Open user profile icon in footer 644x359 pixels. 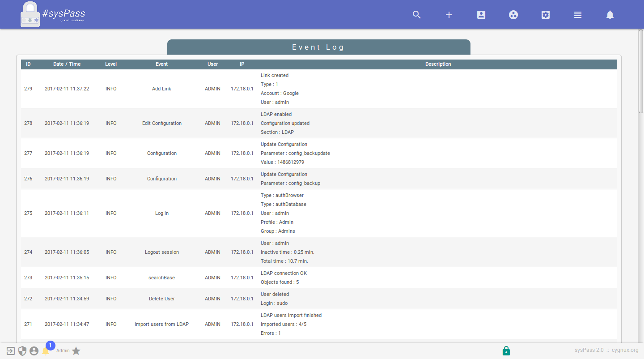point(34,351)
